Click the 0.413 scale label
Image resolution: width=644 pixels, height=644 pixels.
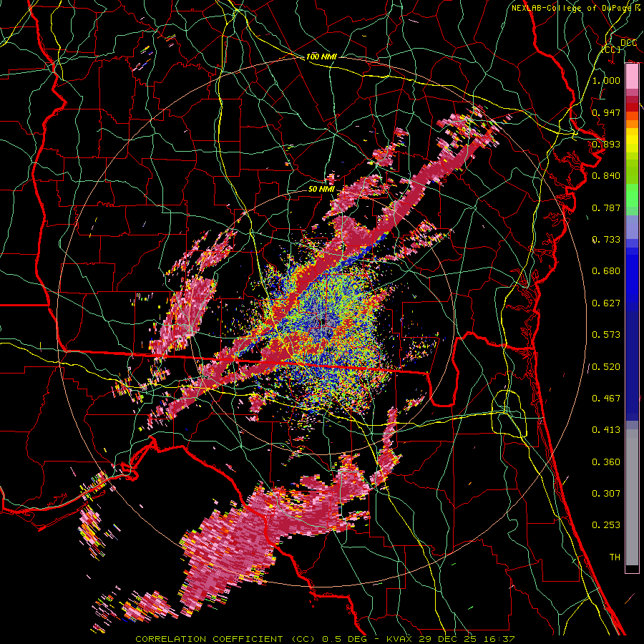point(606,430)
